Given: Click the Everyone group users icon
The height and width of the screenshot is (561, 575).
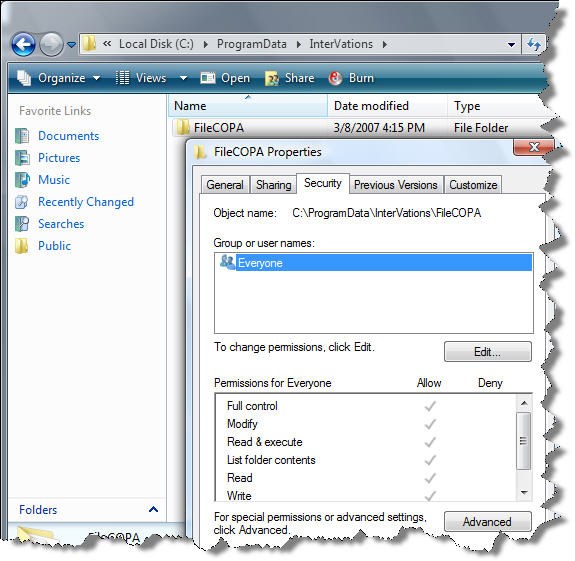Looking at the screenshot, I should pyautogui.click(x=227, y=262).
